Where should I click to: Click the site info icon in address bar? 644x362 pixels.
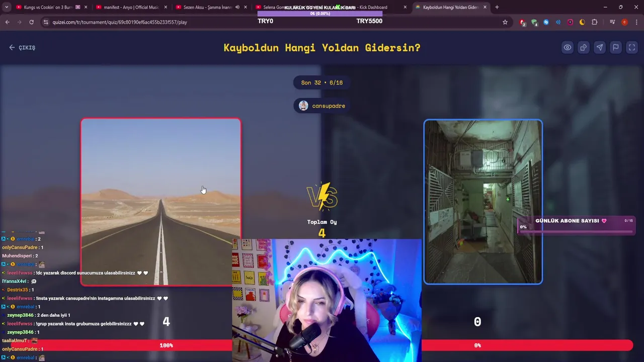pyautogui.click(x=46, y=22)
